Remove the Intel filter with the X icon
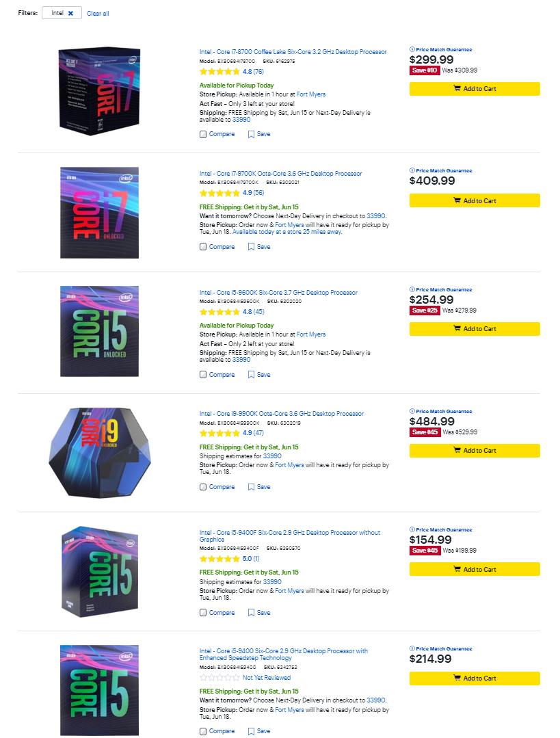 pos(70,13)
